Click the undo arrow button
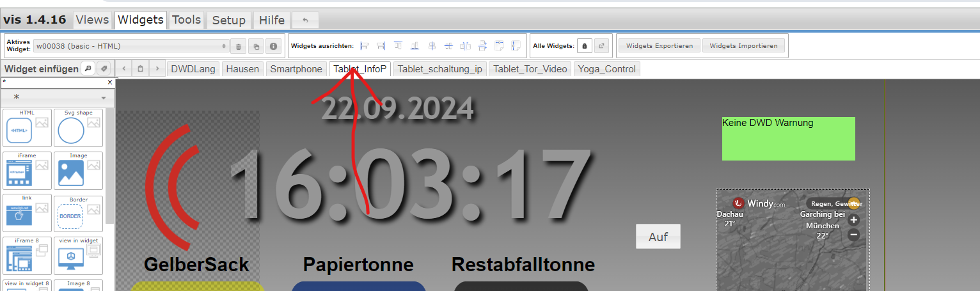The width and height of the screenshot is (980, 291). [x=305, y=20]
